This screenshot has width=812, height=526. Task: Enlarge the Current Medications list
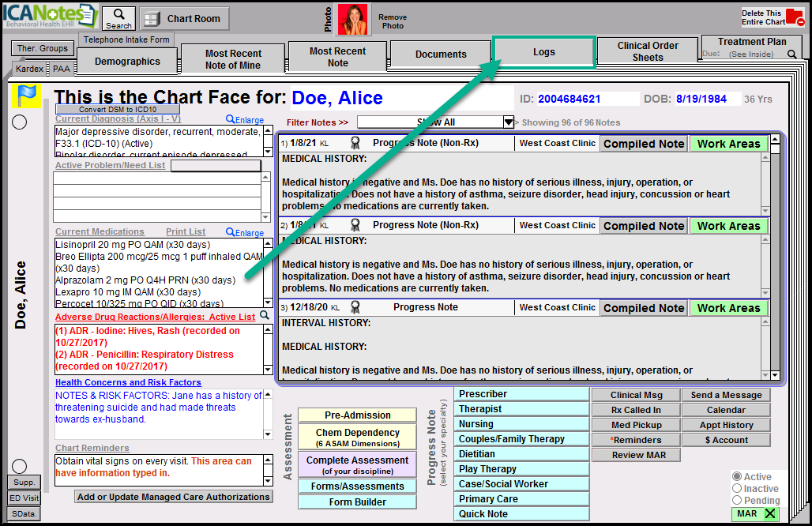coord(245,232)
